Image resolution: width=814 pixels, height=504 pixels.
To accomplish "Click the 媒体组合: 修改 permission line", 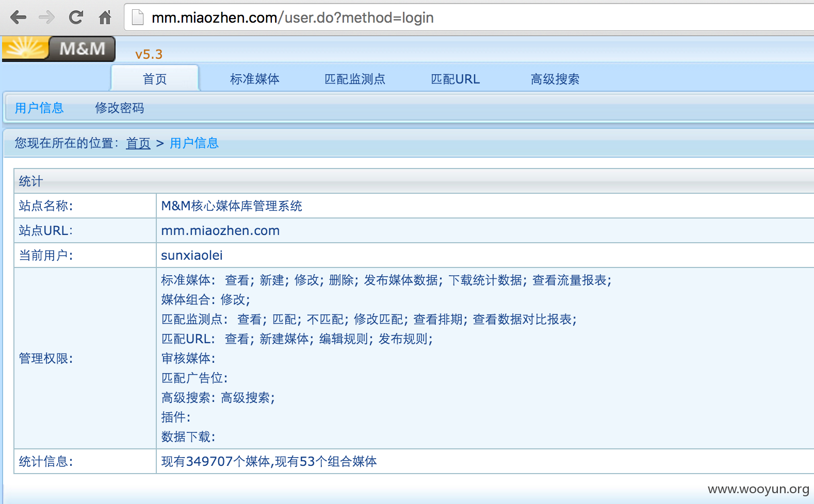I will point(206,300).
